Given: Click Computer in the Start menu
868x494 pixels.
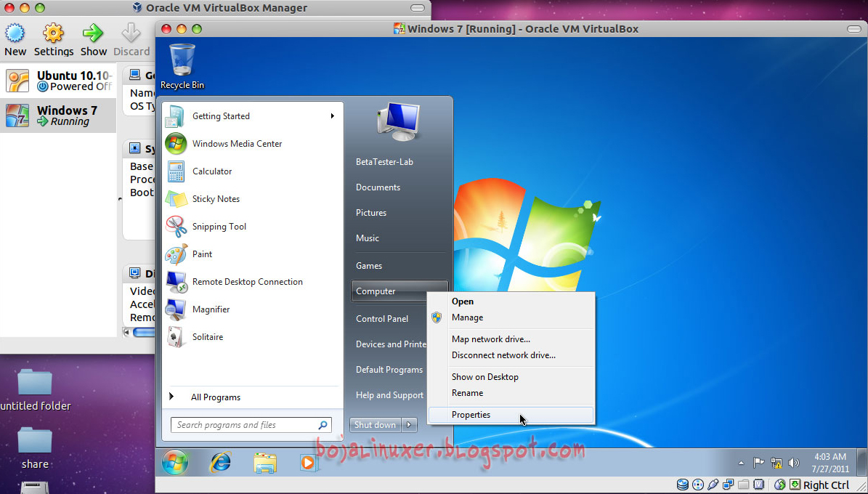Looking at the screenshot, I should (399, 291).
